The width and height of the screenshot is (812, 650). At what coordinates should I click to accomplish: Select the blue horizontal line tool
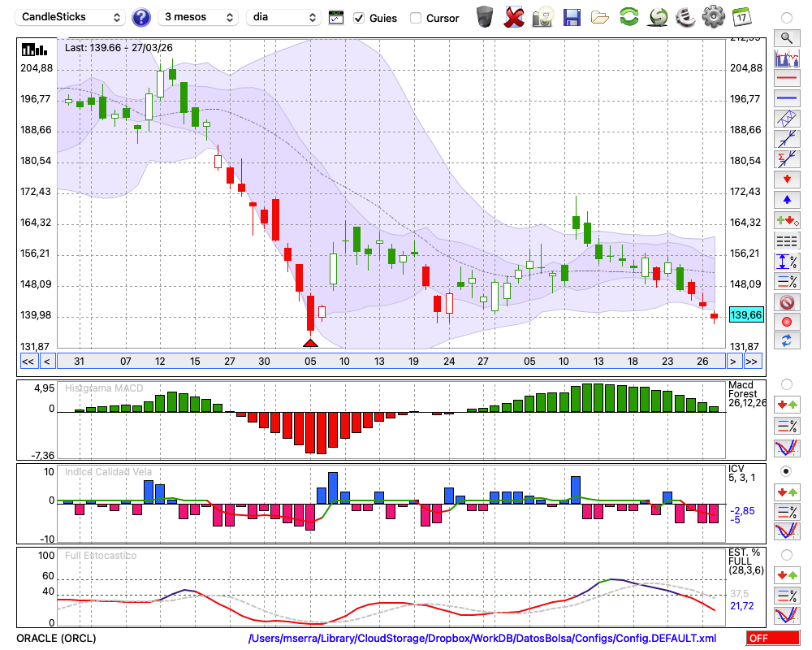[786, 98]
